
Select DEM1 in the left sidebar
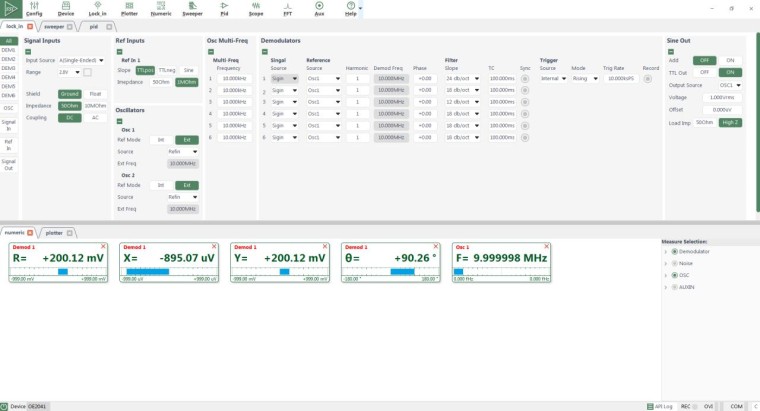coord(8,50)
